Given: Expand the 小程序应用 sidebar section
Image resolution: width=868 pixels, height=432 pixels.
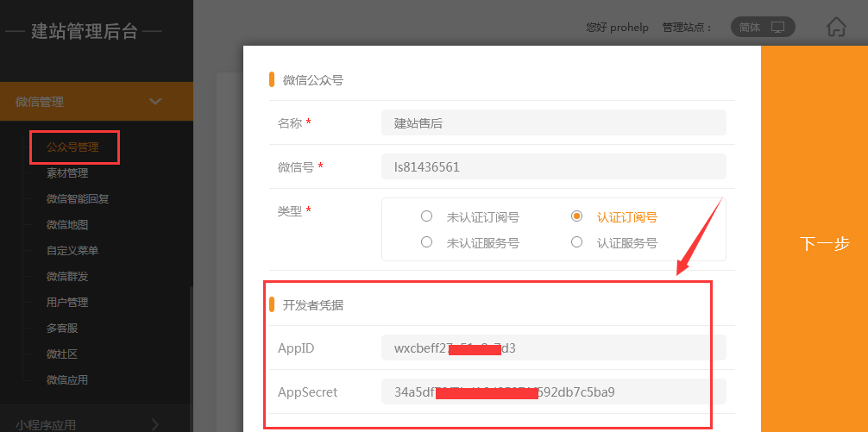Looking at the screenshot, I should [155, 423].
